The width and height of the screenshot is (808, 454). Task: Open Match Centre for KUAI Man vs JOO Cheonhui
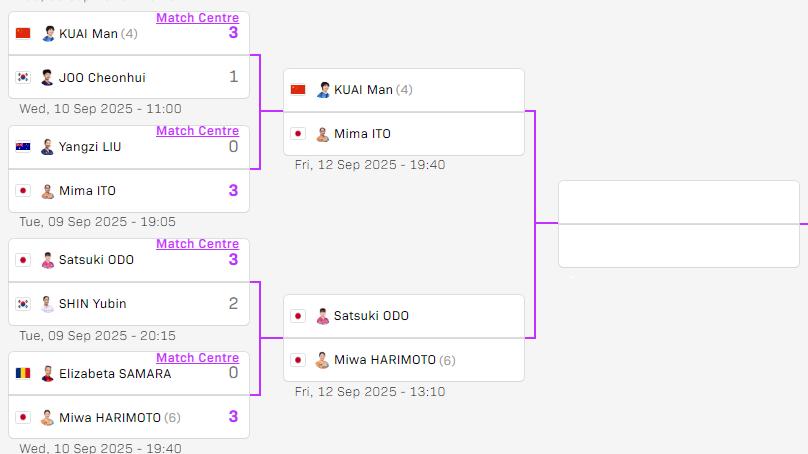[197, 18]
